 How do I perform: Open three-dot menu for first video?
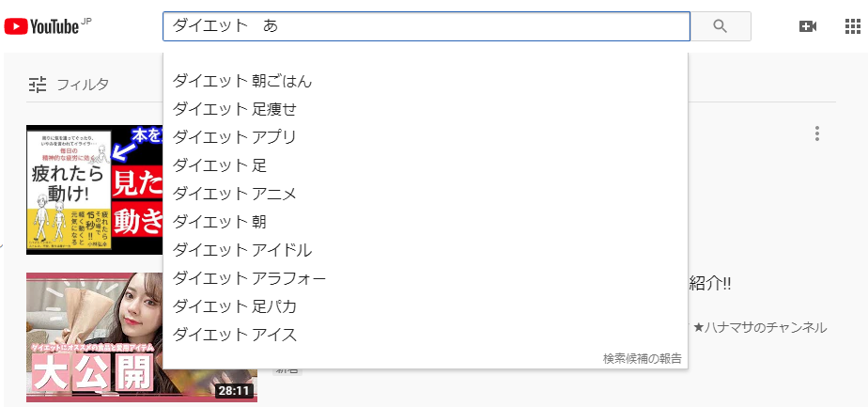pos(816,133)
